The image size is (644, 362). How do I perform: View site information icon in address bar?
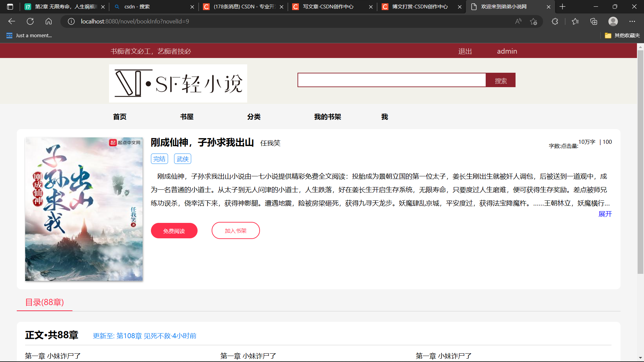coord(71,21)
